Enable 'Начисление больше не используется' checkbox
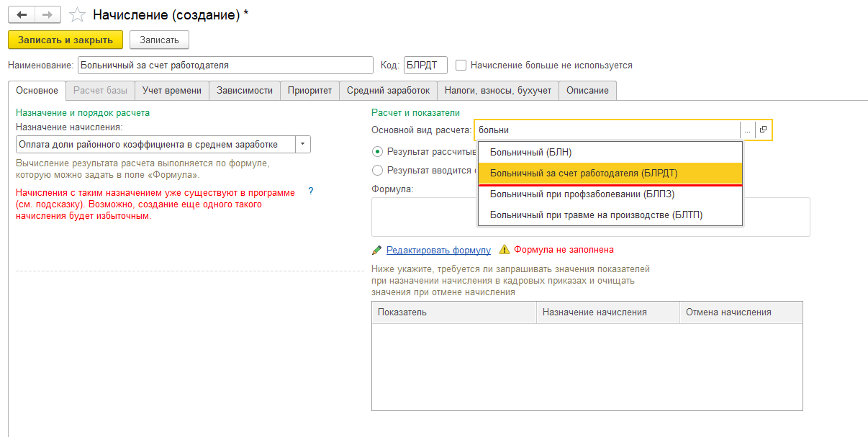 [x=461, y=65]
